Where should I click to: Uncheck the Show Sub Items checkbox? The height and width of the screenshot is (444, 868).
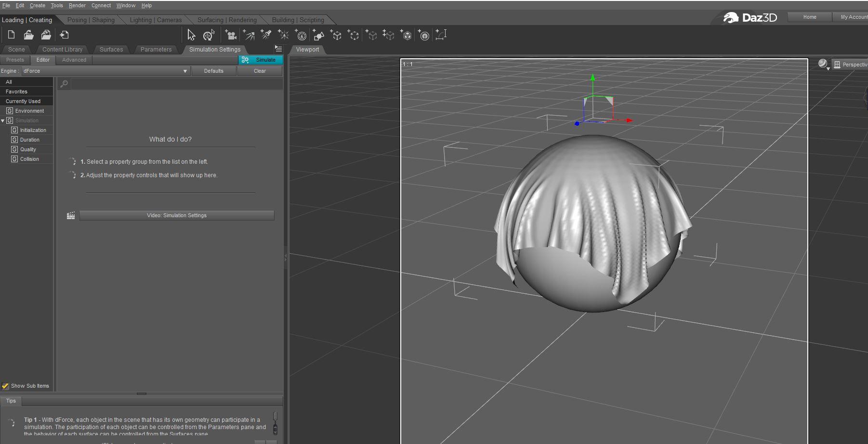5,386
